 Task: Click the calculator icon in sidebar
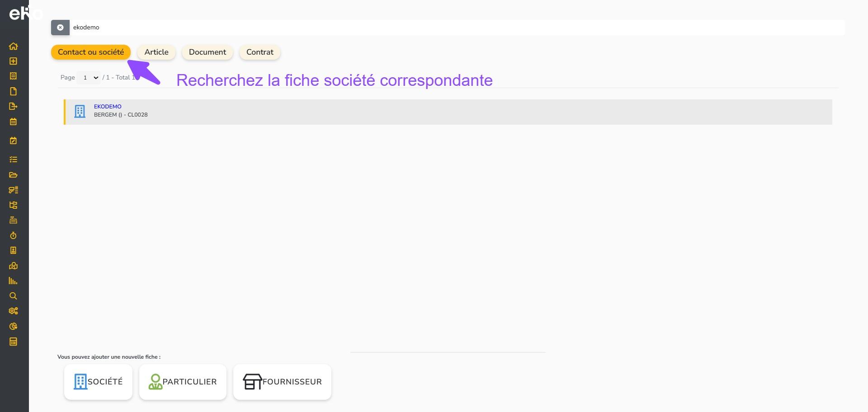point(13,342)
